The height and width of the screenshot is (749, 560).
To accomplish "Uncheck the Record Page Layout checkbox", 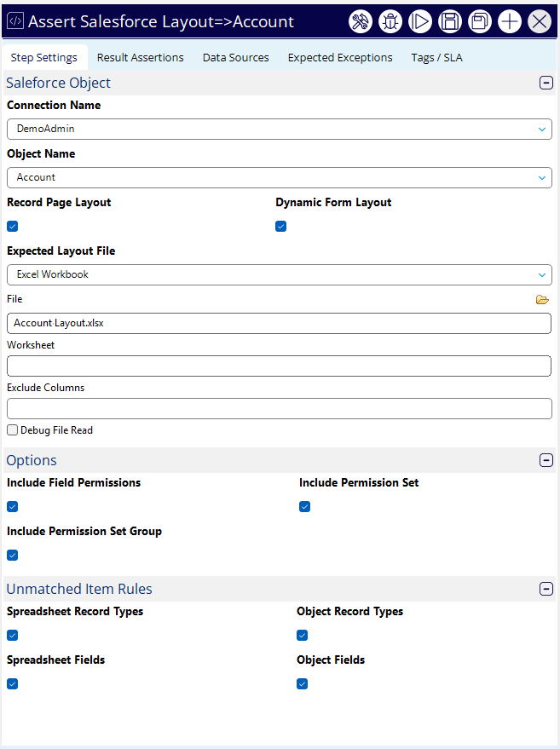I will (x=13, y=227).
